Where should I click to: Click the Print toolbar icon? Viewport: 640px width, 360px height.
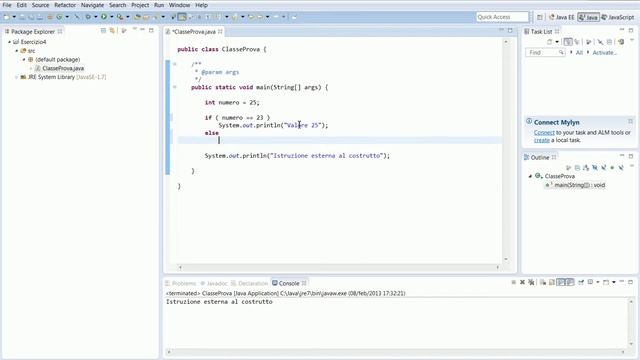40,17
